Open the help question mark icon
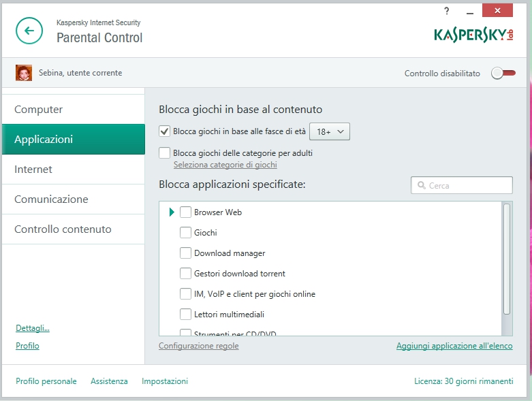 [447, 11]
